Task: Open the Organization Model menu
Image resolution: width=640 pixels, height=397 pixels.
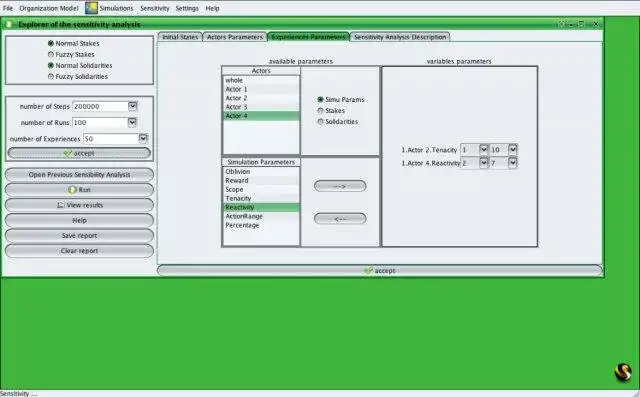Action: [x=49, y=8]
